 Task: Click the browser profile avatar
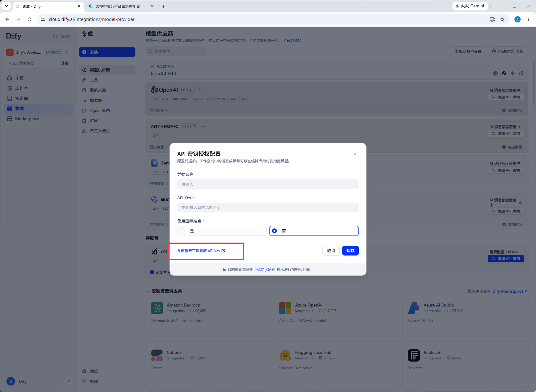[x=518, y=19]
